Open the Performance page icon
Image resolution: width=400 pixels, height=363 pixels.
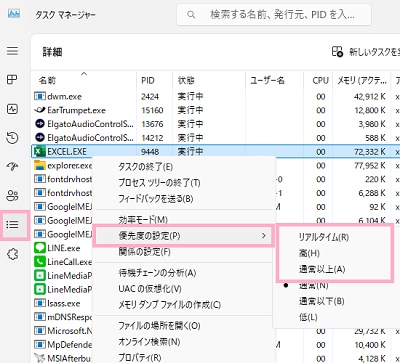click(x=12, y=109)
